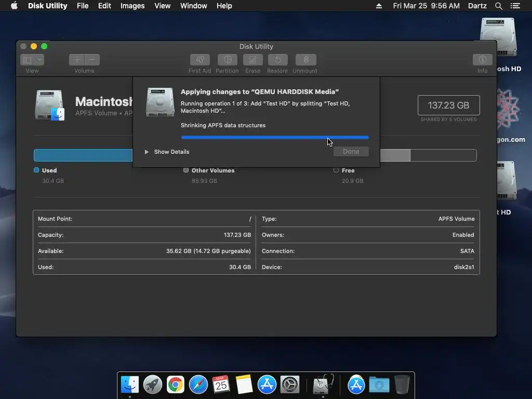Add a volume with the plus button
The width and height of the screenshot is (532, 399).
77,60
